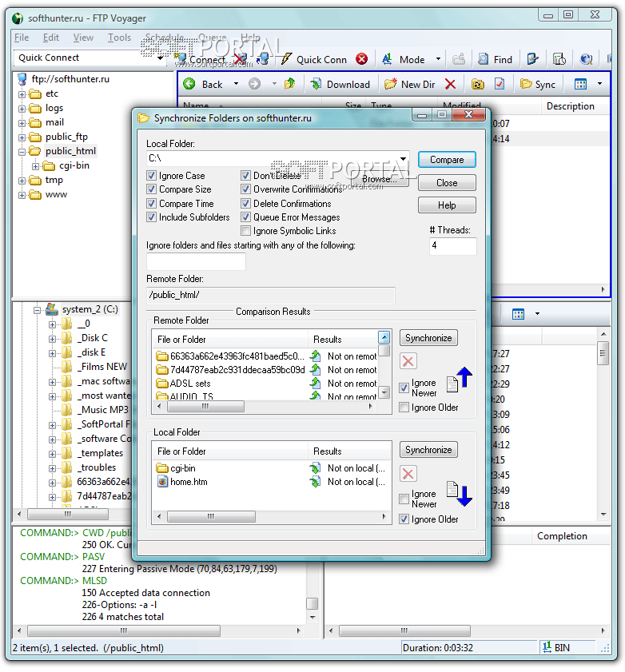Click the Compare button
The width and height of the screenshot is (625, 672).
click(447, 160)
